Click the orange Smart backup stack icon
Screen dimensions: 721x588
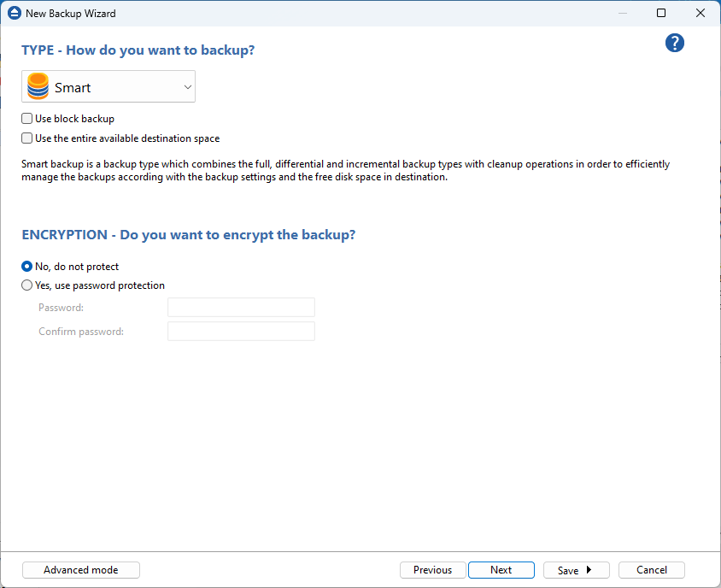point(38,87)
